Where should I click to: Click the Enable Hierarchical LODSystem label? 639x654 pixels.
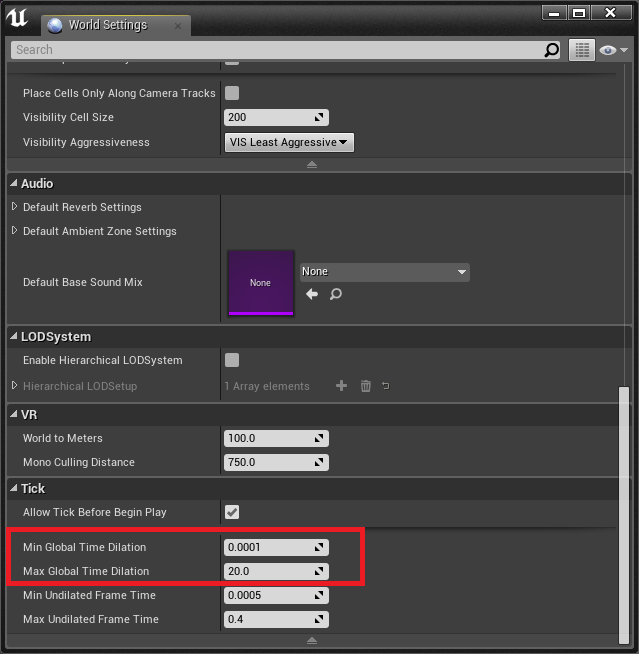pyautogui.click(x=103, y=360)
